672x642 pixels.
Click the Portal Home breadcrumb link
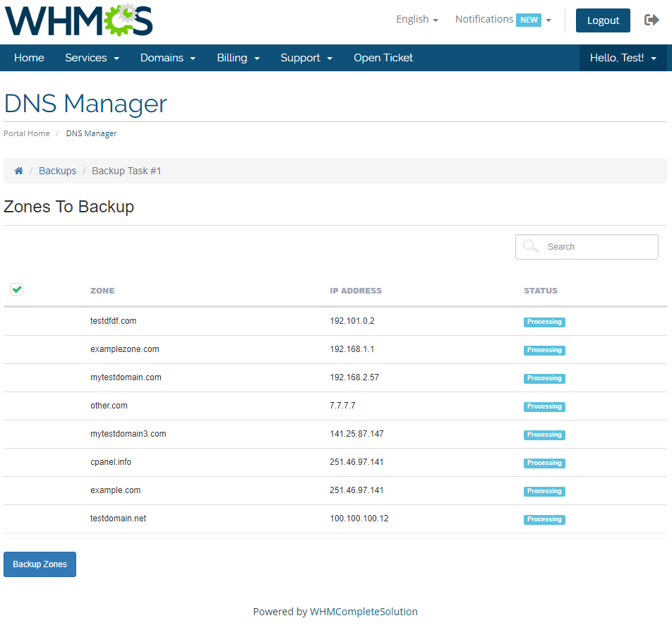click(x=27, y=133)
